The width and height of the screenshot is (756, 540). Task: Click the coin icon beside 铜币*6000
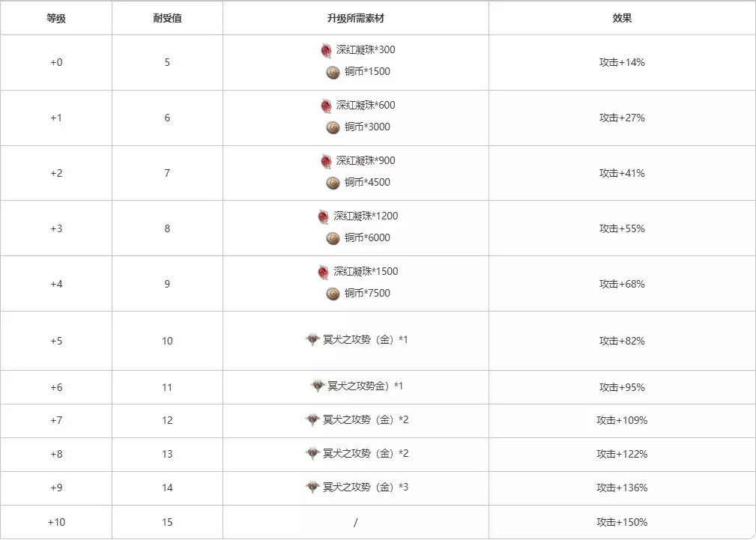point(333,238)
